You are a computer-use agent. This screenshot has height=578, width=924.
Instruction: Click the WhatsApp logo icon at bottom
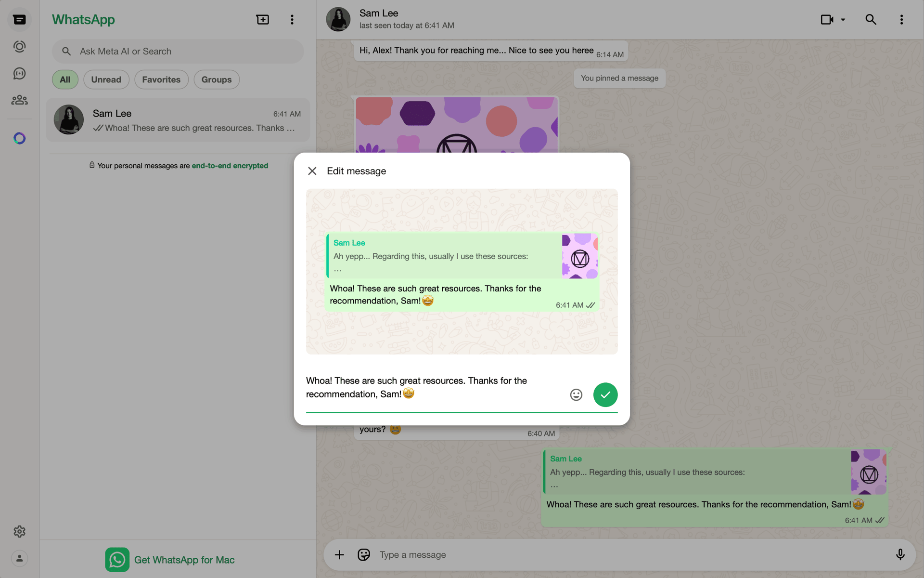[x=117, y=559]
